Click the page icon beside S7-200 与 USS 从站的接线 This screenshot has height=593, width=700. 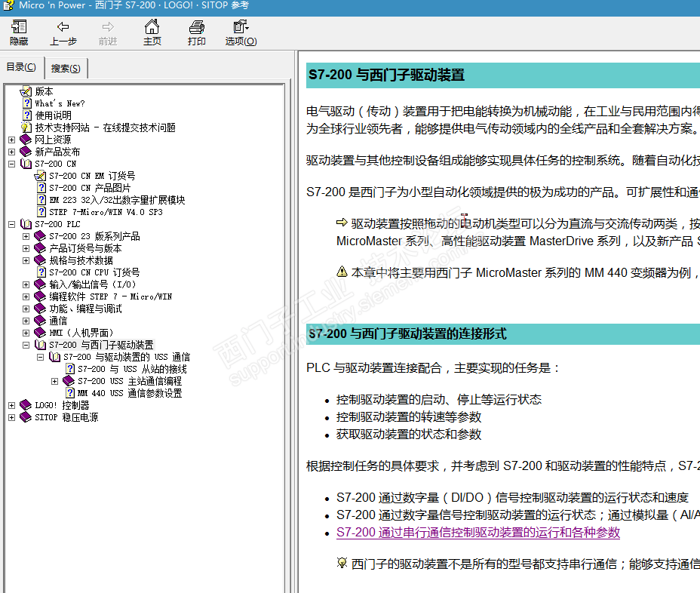click(70, 369)
